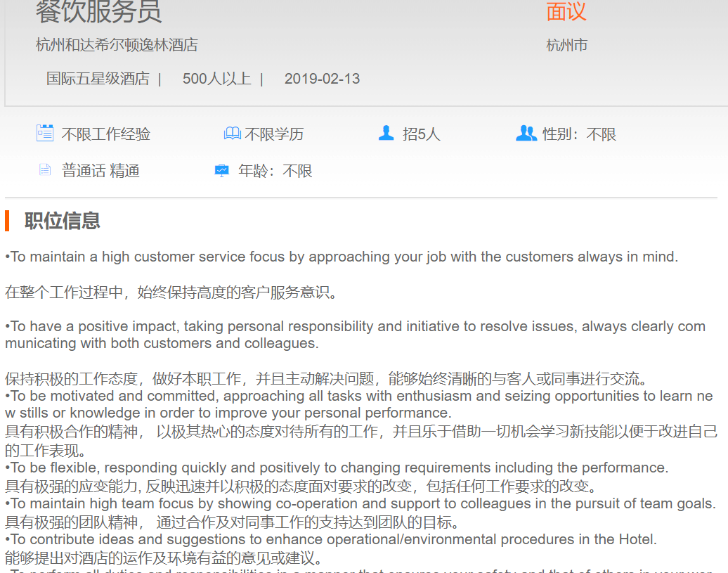Viewport: 728px width, 573px height.
Task: Click the 杭州市 location text
Action: tap(566, 46)
